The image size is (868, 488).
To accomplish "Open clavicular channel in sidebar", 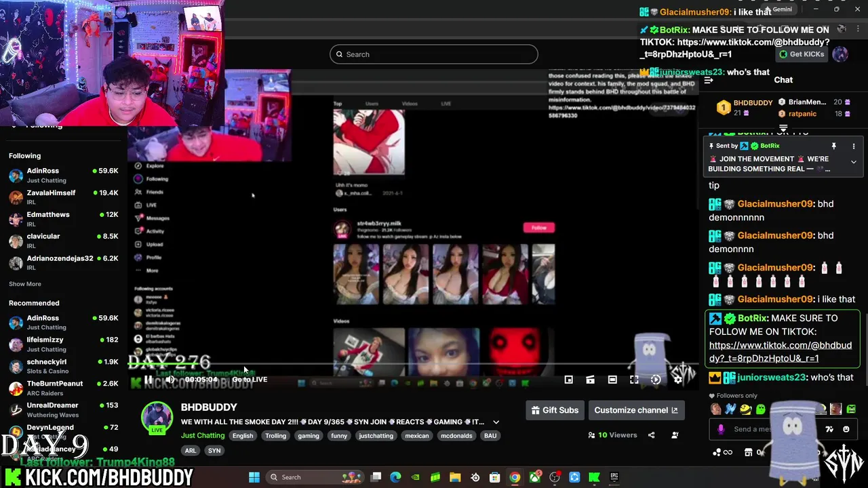I will pyautogui.click(x=62, y=241).
